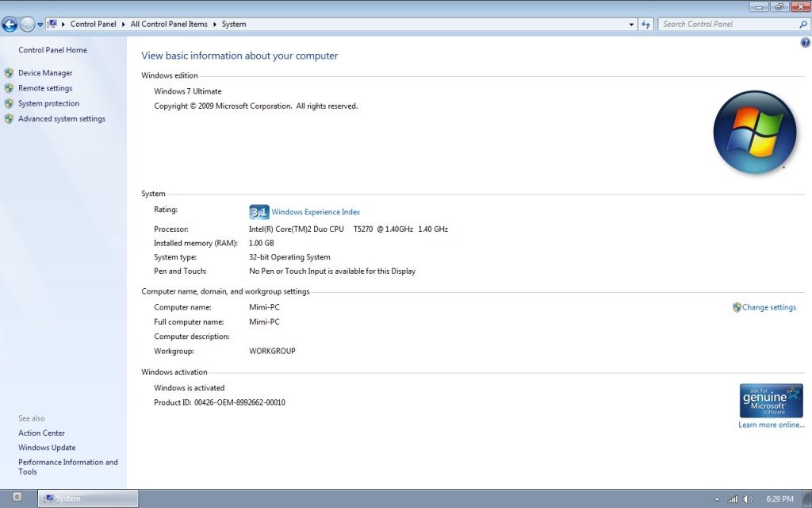The height and width of the screenshot is (508, 812).
Task: Click the Windows is activated text
Action: (189, 387)
